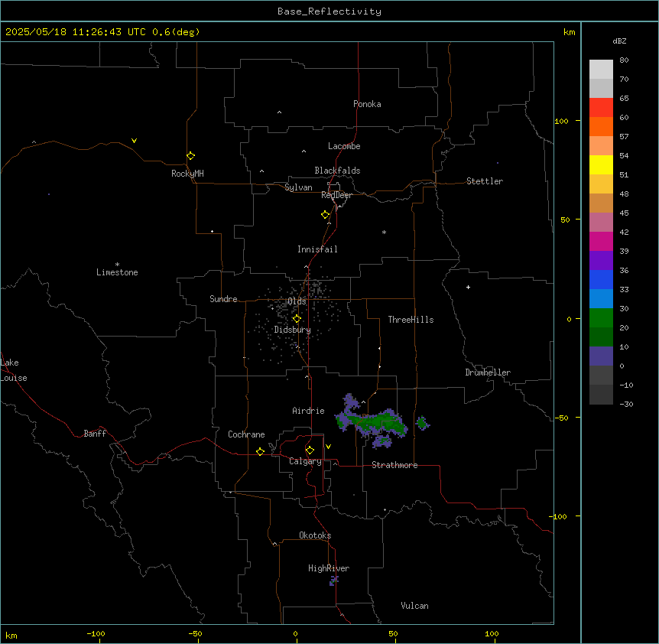Click the white plus marker northwest of Drumheller
The height and width of the screenshot is (644, 659).
point(468,287)
